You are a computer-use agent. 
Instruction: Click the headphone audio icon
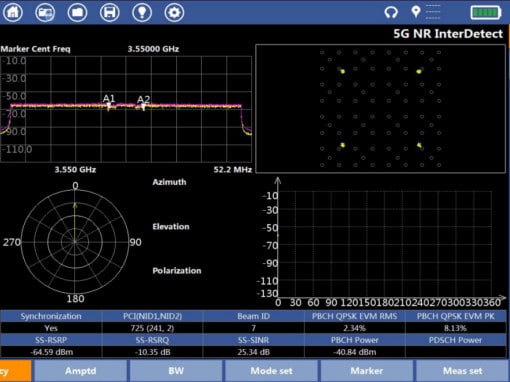pyautogui.click(x=391, y=12)
